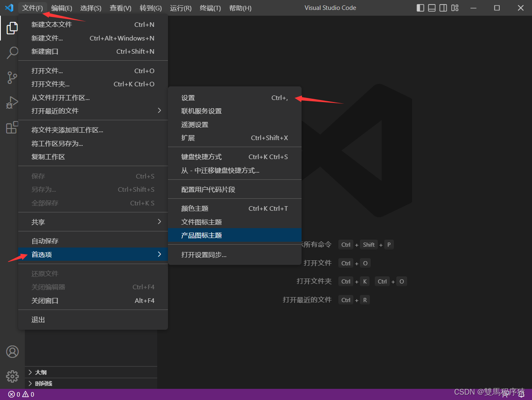Image resolution: width=532 pixels, height=400 pixels.
Task: Minimize the Visual Studio Code window
Action: coord(474,8)
